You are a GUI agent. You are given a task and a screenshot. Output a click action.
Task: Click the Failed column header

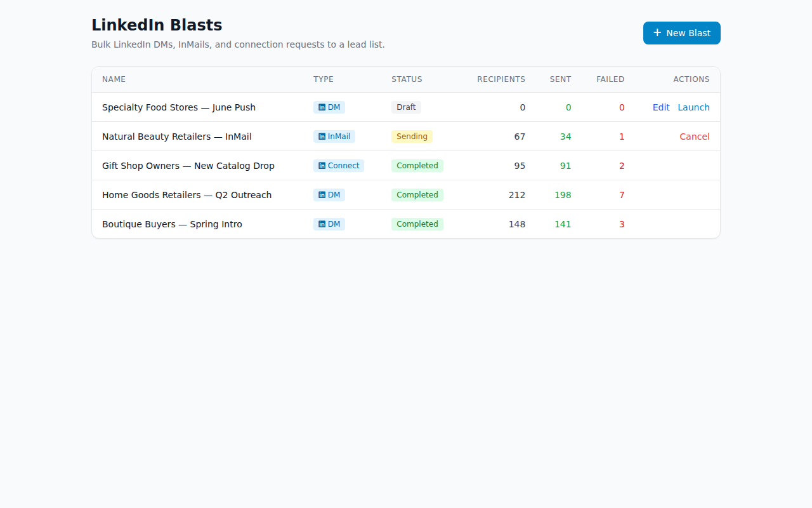(610, 79)
